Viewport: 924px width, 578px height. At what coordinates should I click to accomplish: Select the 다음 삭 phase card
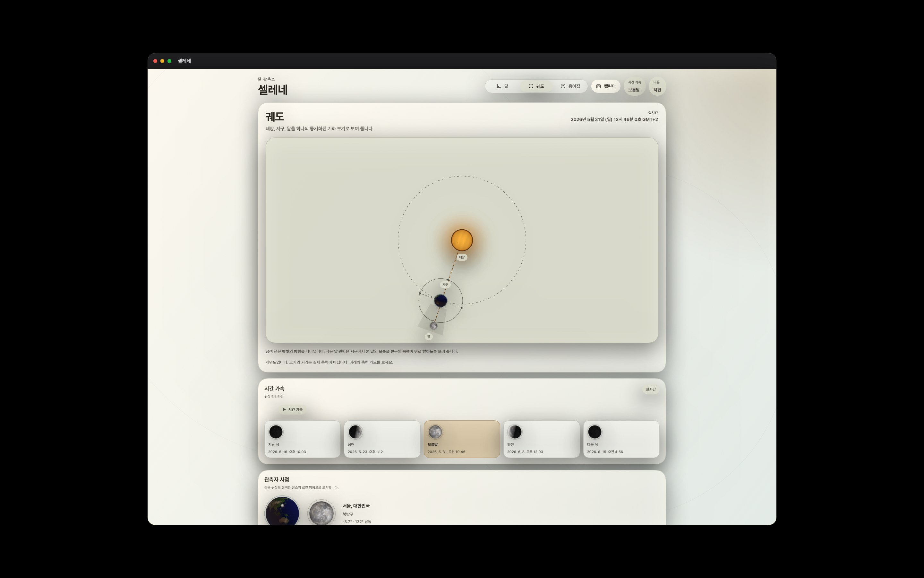click(x=621, y=439)
